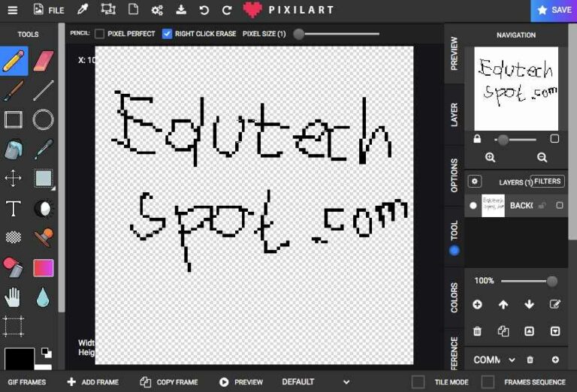Move layer up with arrow icon
The image size is (577, 392).
pos(503,304)
